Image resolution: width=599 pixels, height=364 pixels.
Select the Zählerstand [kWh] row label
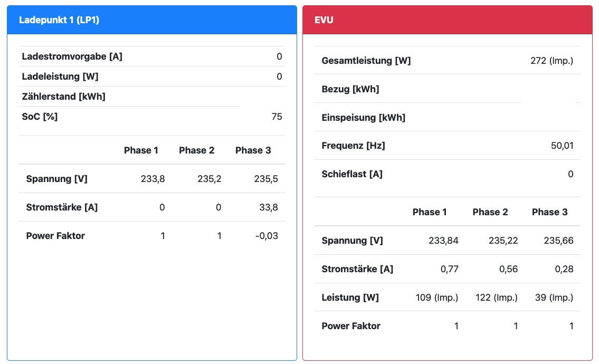coord(63,97)
